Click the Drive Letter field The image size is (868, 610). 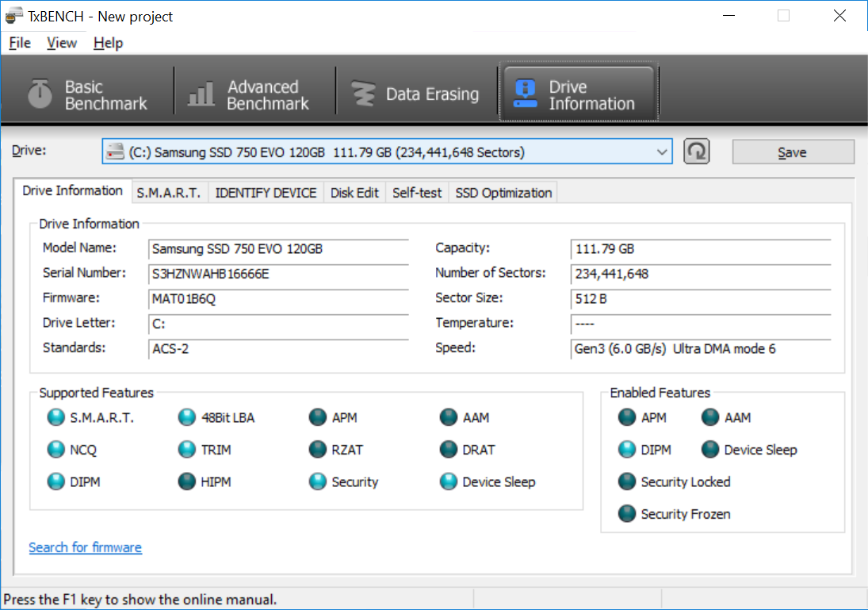pos(278,324)
